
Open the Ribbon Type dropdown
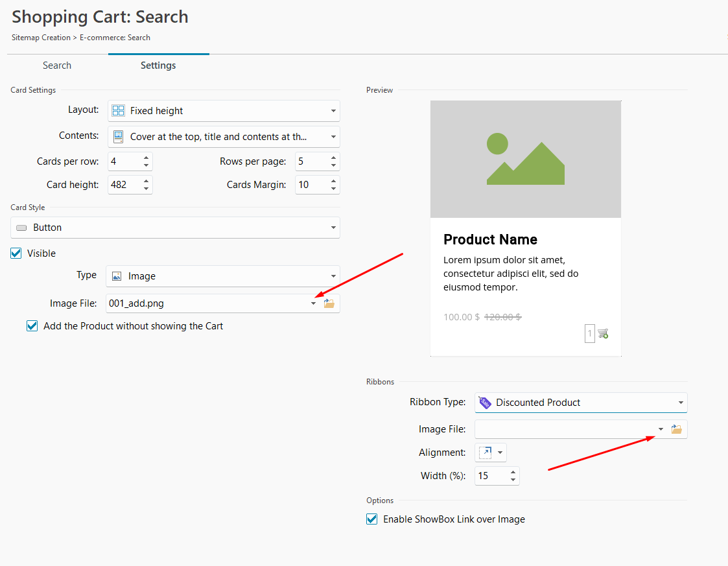(580, 403)
